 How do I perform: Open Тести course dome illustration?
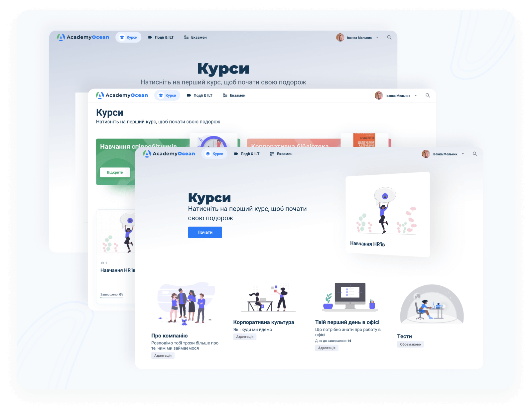point(432,304)
